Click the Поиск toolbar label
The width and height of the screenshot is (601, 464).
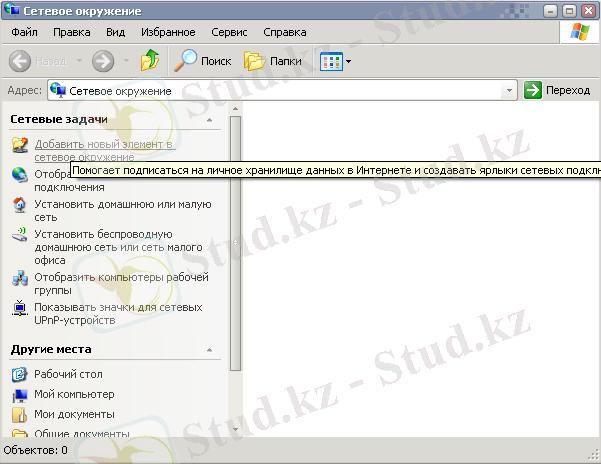pos(216,61)
